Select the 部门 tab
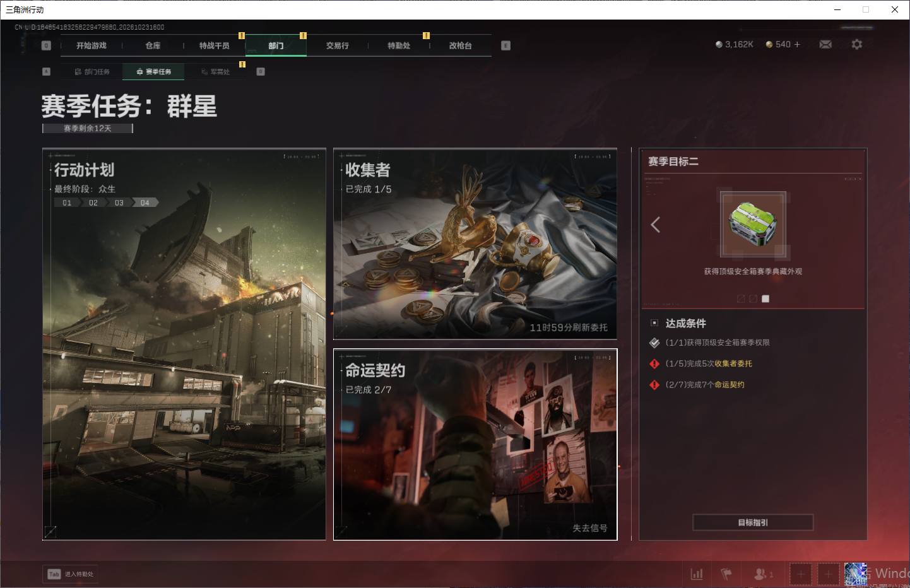The height and width of the screenshot is (588, 910). click(276, 45)
